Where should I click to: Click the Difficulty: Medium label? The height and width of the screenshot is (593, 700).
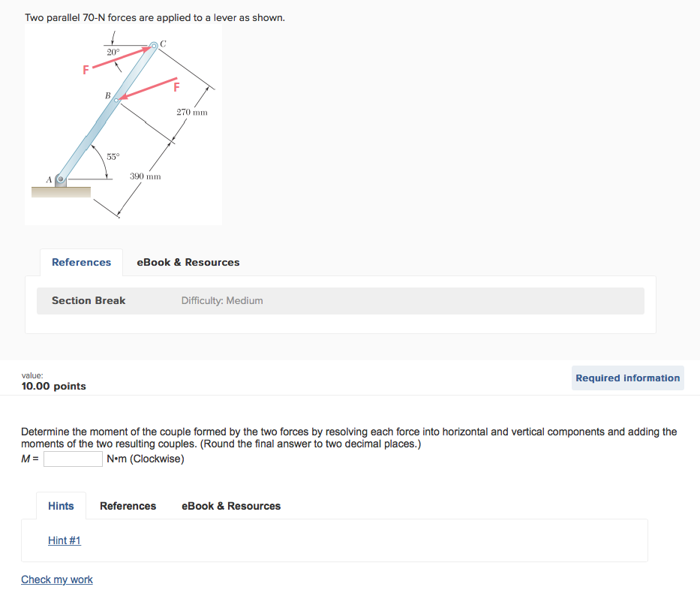(222, 301)
